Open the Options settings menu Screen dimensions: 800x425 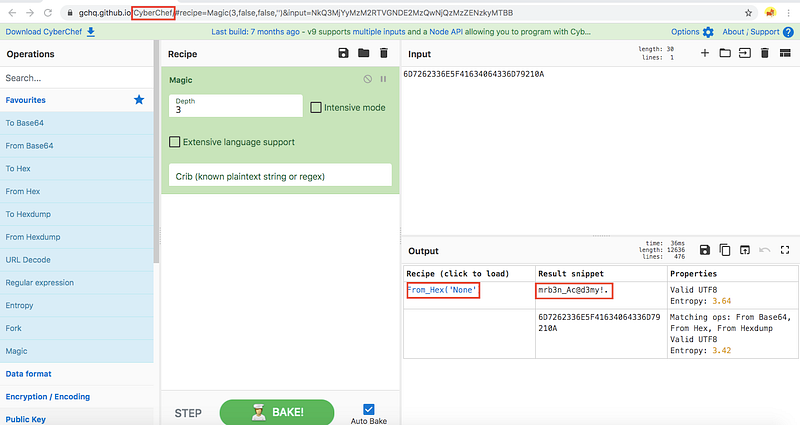[x=692, y=32]
